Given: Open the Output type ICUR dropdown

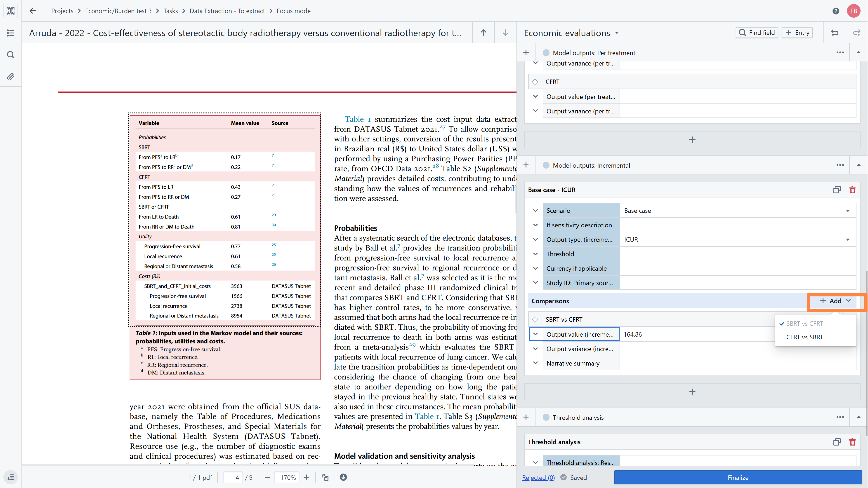Looking at the screenshot, I should click(x=738, y=239).
